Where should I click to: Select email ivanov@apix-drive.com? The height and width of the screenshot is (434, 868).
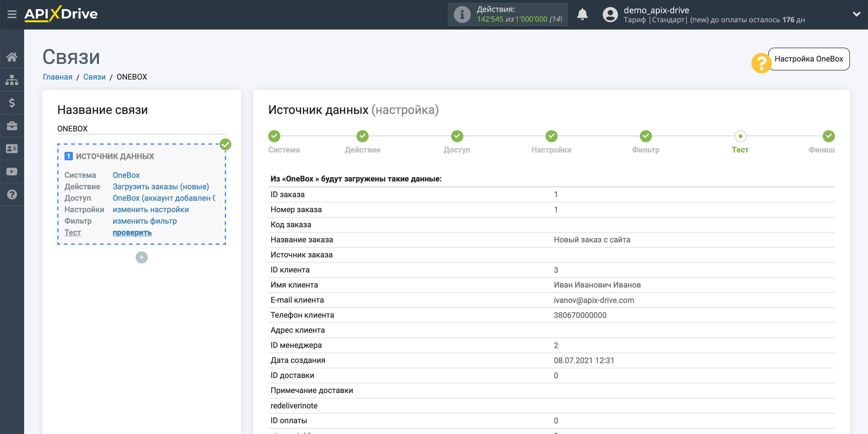tap(594, 300)
